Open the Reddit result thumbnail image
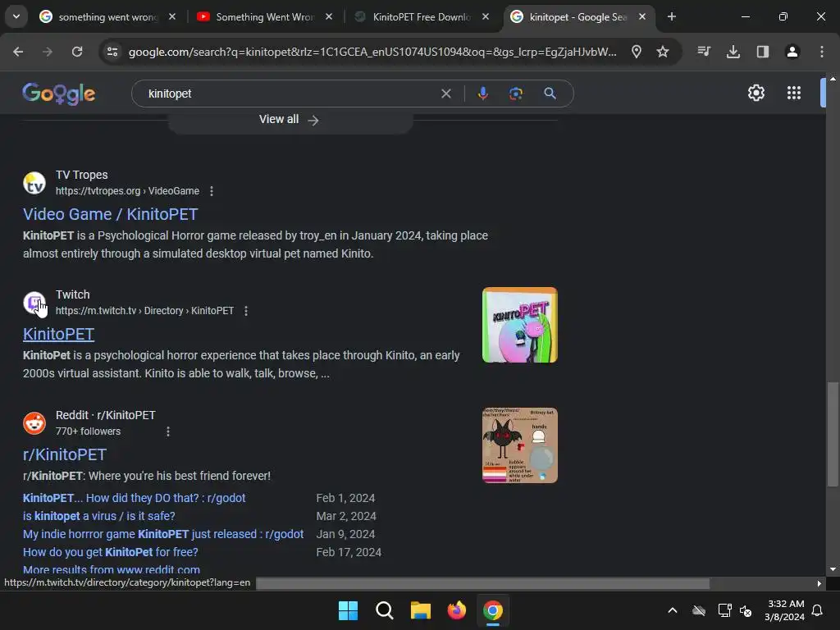The width and height of the screenshot is (840, 630). [x=519, y=445]
